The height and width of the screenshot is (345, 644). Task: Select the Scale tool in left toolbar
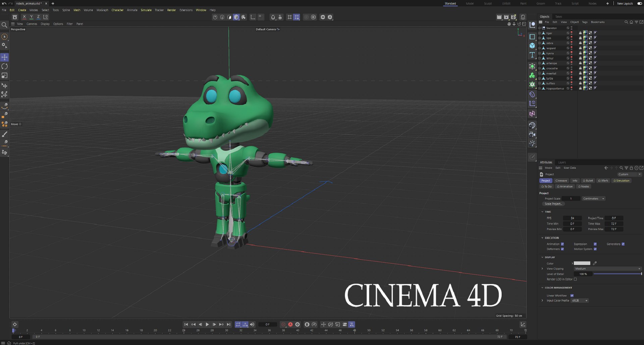pos(5,76)
